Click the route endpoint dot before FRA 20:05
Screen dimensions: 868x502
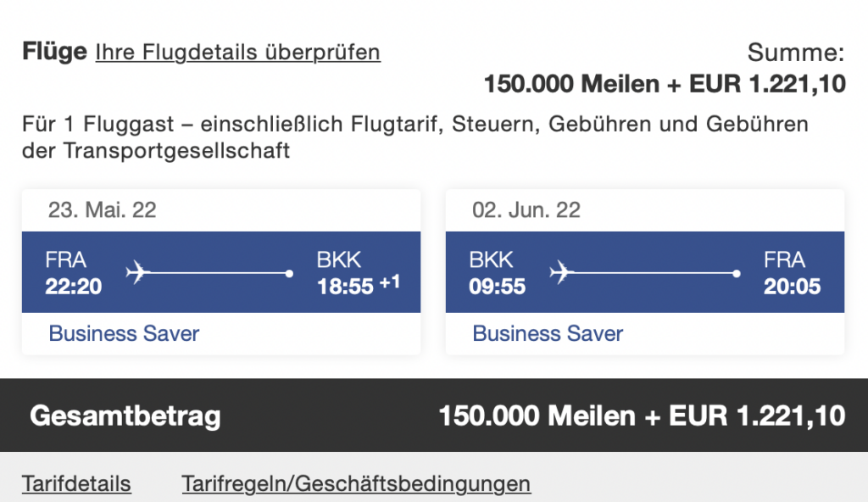point(737,274)
